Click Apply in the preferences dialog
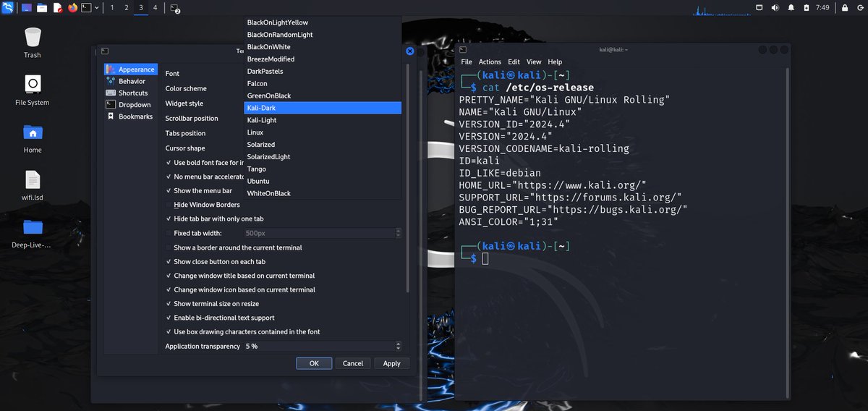The height and width of the screenshot is (411, 868). pos(392,363)
